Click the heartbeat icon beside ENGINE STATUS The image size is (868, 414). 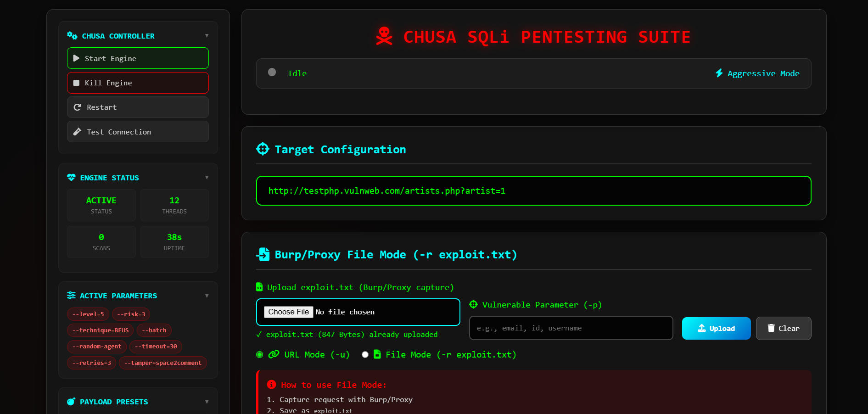coord(71,178)
